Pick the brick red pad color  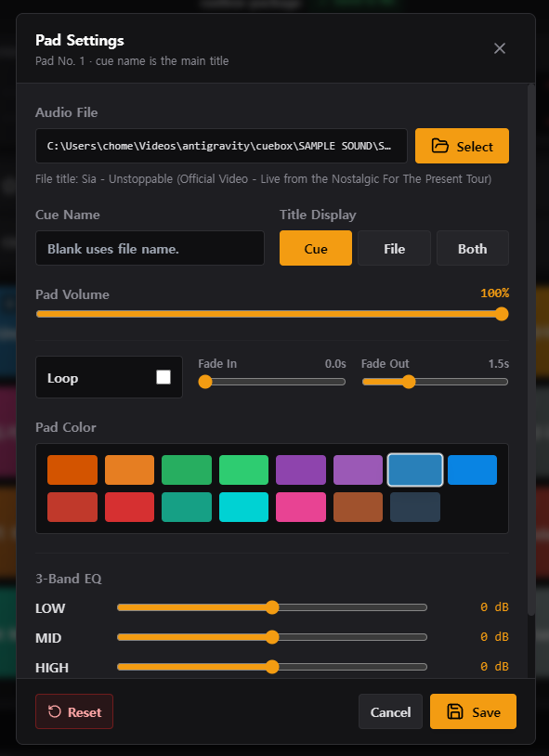pos(72,507)
